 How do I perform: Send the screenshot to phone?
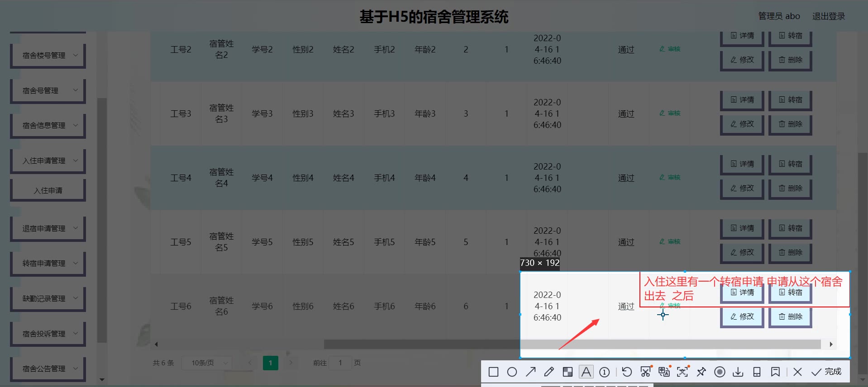coord(757,372)
